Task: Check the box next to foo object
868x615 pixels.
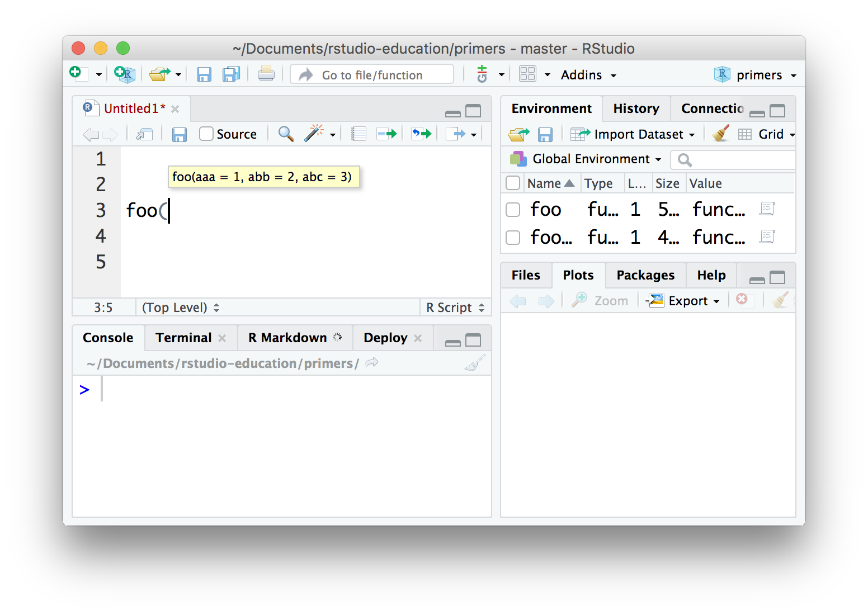Action: pos(513,210)
